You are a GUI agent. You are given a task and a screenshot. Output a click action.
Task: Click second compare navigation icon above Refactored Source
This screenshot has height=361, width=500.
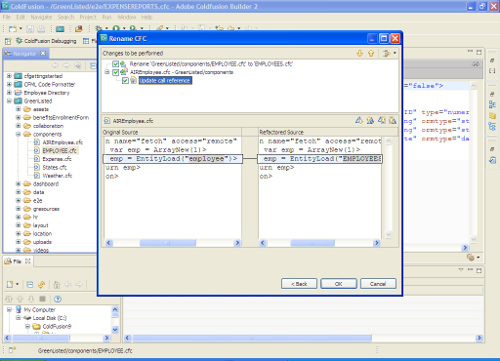370,120
